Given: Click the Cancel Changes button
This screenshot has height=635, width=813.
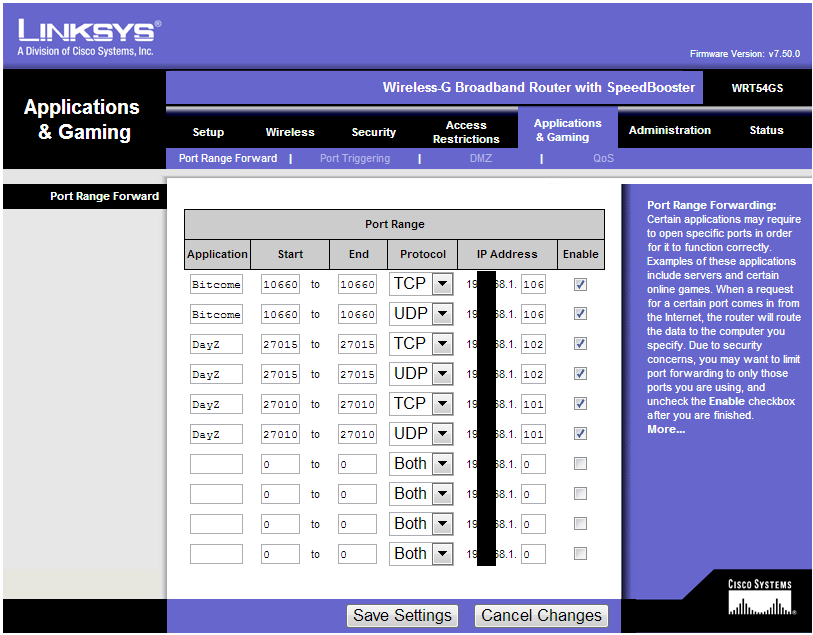Looking at the screenshot, I should coord(541,615).
